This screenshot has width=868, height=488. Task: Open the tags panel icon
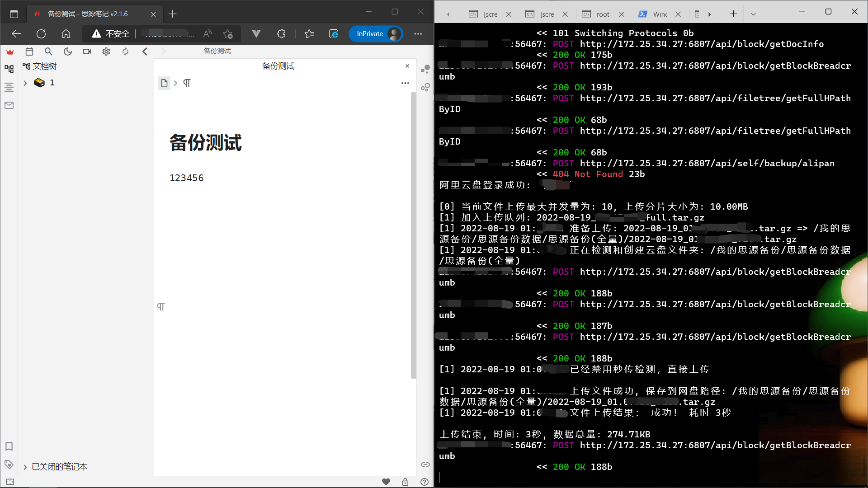[x=9, y=464]
